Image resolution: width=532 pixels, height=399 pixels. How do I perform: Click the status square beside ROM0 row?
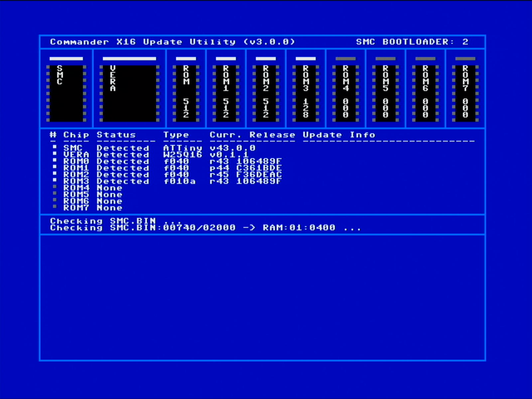point(55,160)
